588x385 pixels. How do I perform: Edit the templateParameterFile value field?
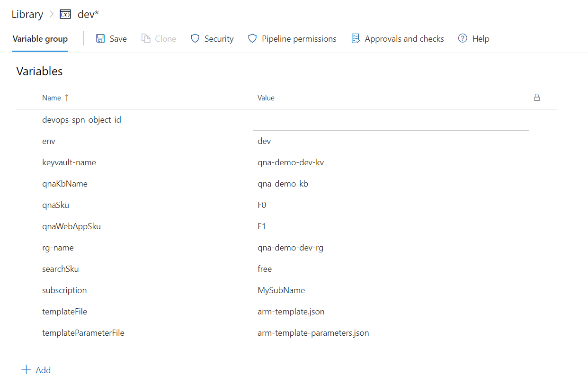click(313, 333)
